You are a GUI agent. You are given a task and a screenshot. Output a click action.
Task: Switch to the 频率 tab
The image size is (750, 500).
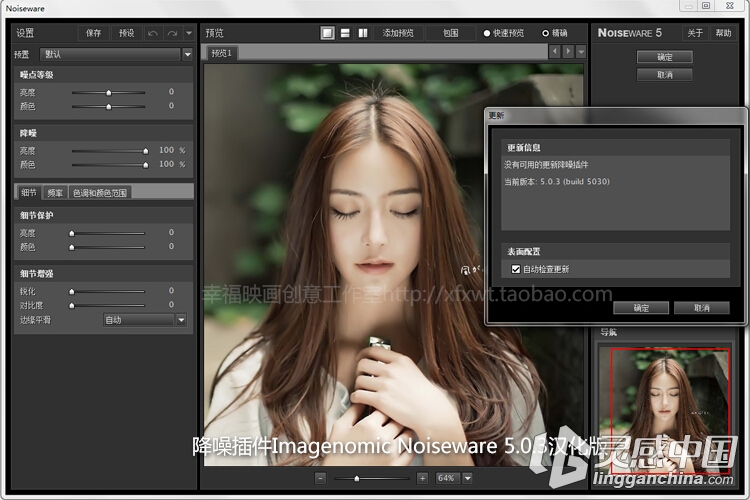(x=55, y=193)
